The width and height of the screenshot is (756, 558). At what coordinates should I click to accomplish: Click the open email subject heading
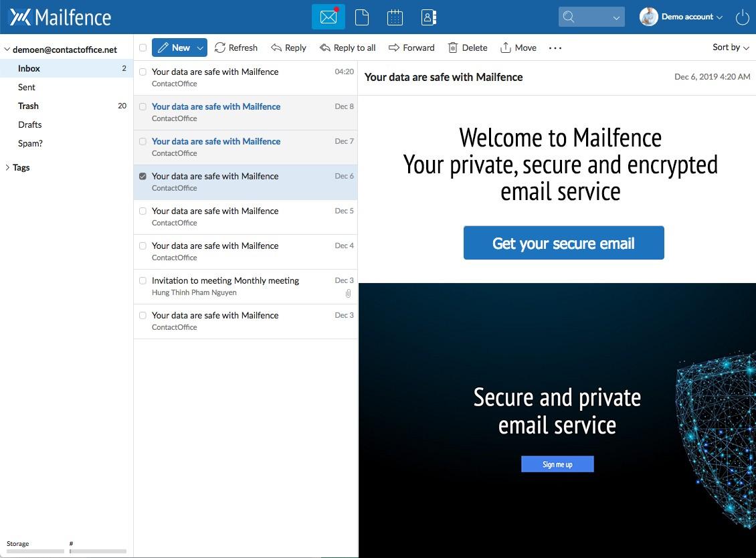[x=444, y=77]
